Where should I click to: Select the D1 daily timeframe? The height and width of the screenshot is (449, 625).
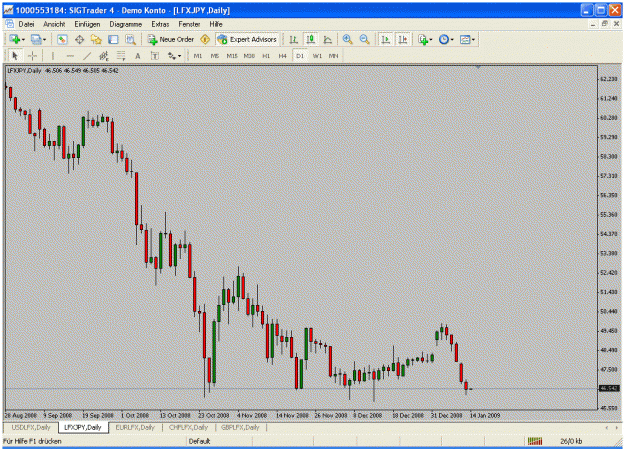[300, 56]
